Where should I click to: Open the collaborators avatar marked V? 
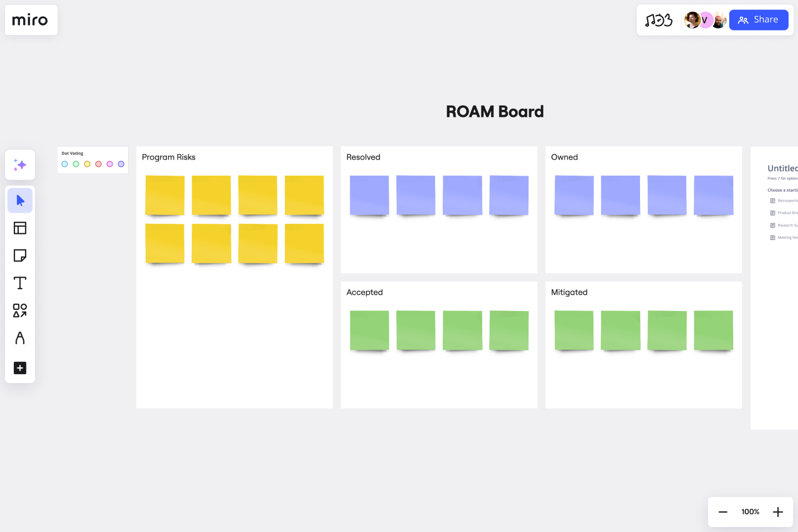[x=705, y=20]
